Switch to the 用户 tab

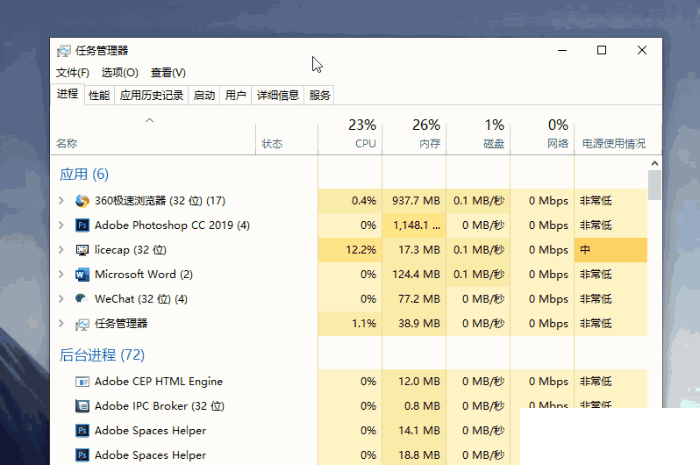point(235,95)
